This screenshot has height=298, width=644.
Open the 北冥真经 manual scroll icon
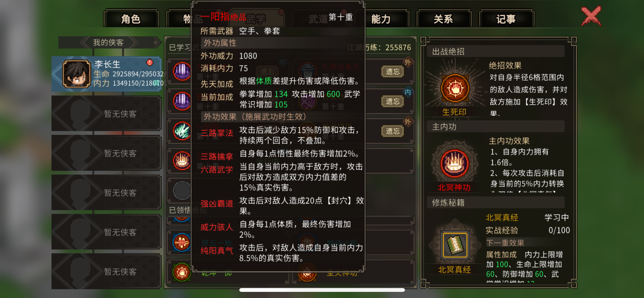click(455, 245)
